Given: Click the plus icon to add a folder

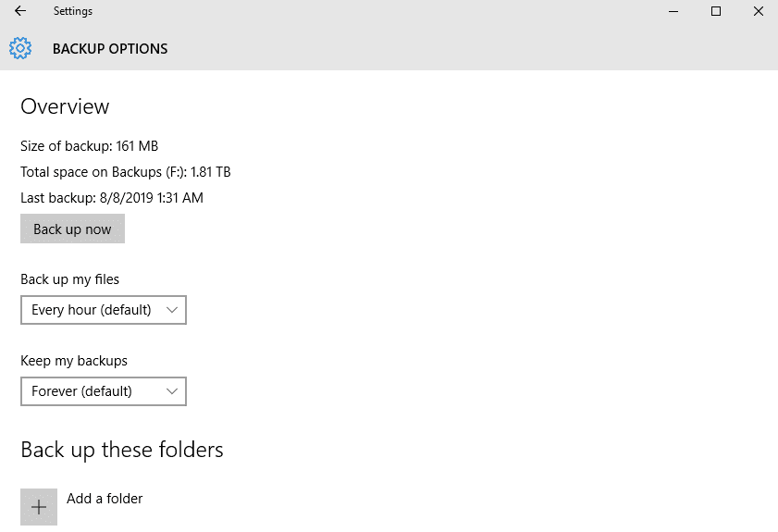Looking at the screenshot, I should [x=39, y=507].
